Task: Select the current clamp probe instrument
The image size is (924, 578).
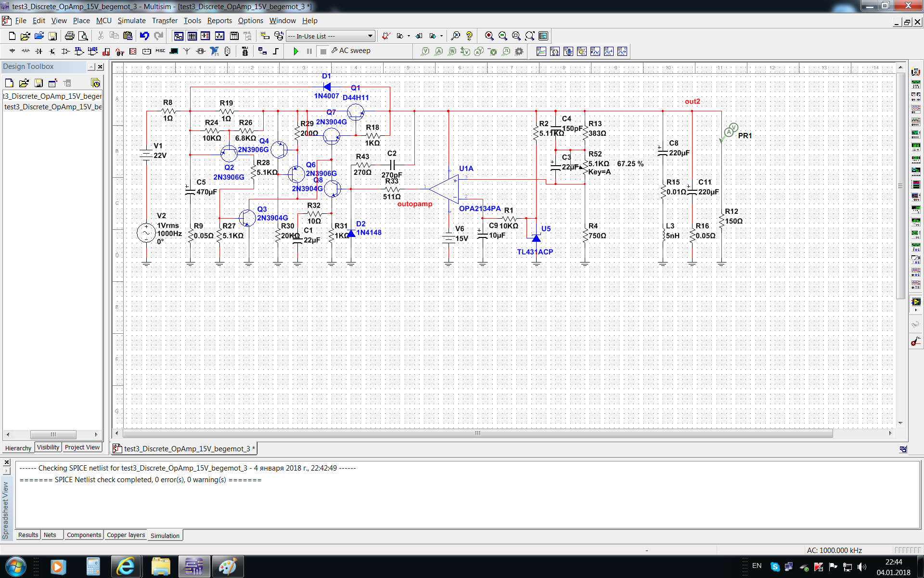Action: pyautogui.click(x=916, y=342)
